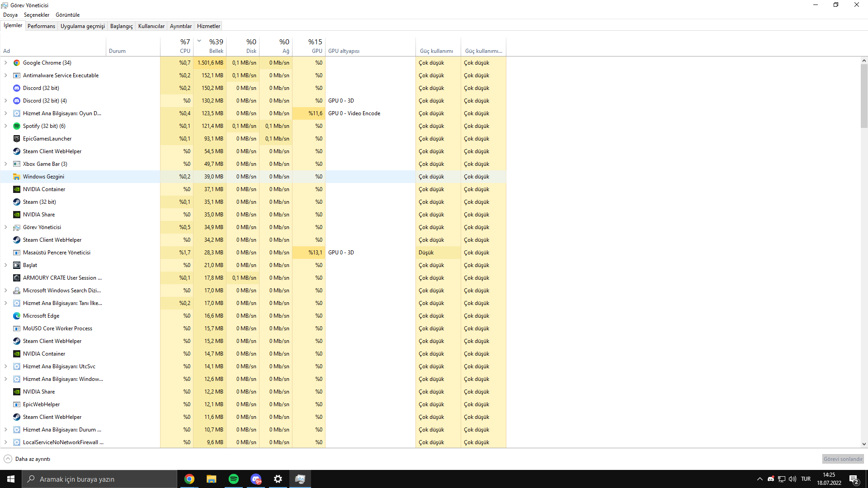Expand the Google Chrome process group
The image size is (868, 488).
coord(6,63)
